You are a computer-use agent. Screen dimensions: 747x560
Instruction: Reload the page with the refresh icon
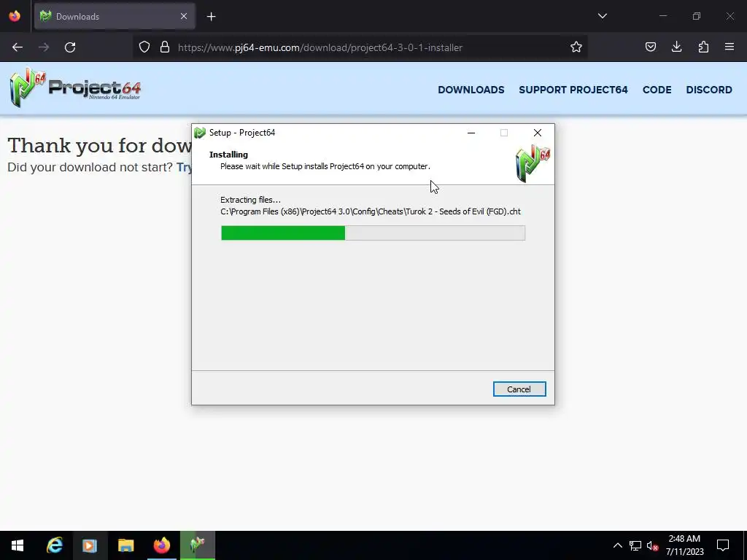point(70,47)
